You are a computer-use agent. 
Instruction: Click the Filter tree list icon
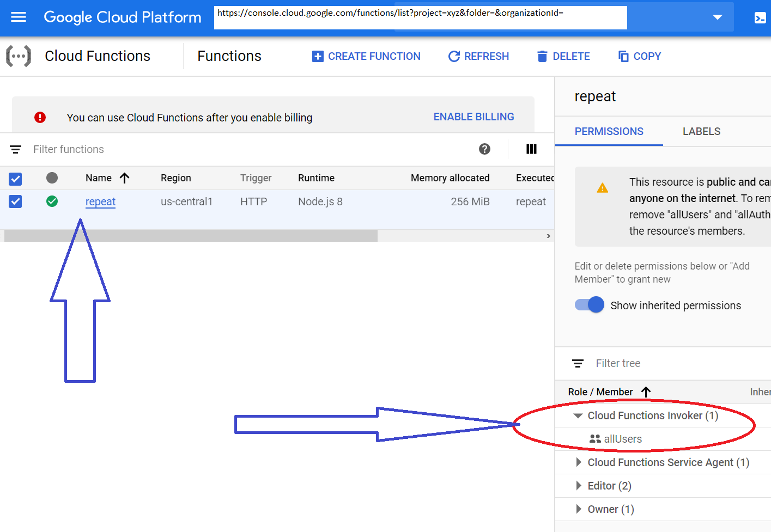tap(578, 363)
